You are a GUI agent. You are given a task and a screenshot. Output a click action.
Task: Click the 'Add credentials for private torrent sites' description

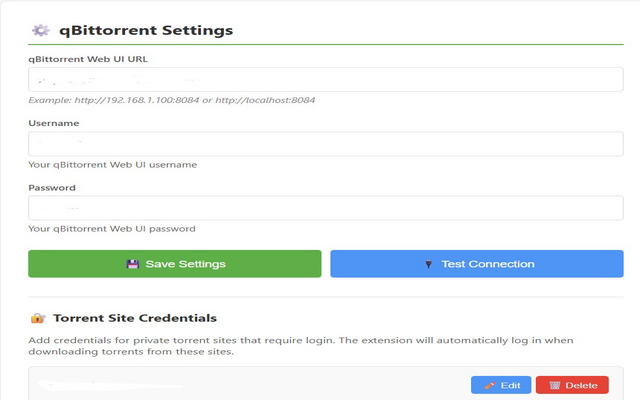click(301, 346)
